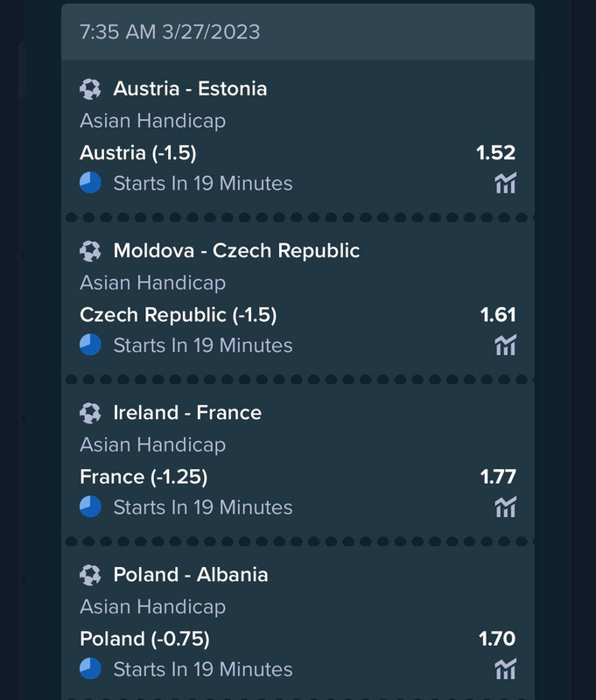Open stats chart icon for Ireland - France
This screenshot has width=596, height=700.
pos(505,507)
